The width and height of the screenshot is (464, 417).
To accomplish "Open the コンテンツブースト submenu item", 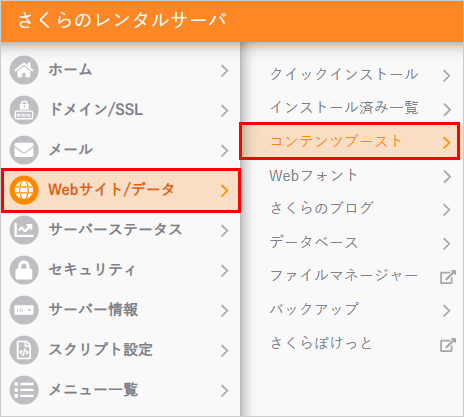I will tap(350, 141).
